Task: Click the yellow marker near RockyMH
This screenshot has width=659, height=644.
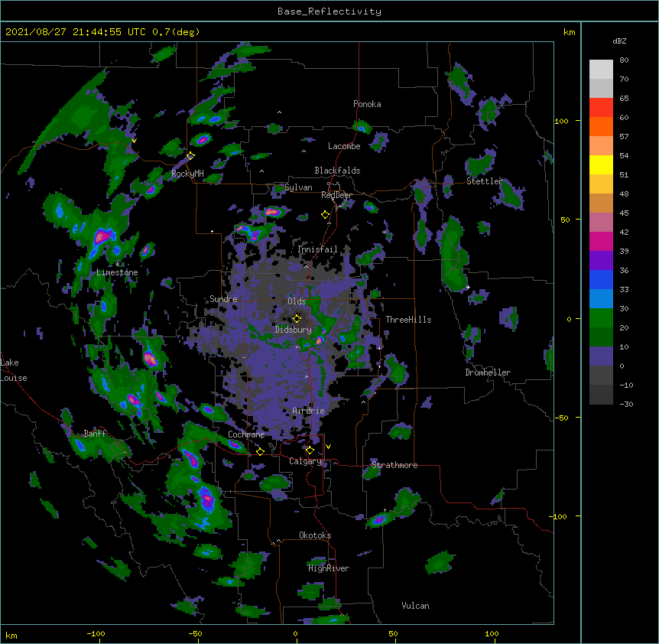Action: pos(190,155)
